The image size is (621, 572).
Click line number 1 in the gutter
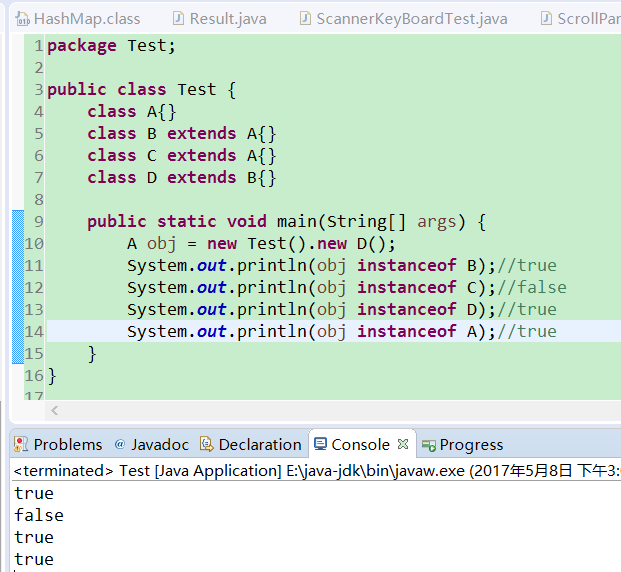coord(38,46)
